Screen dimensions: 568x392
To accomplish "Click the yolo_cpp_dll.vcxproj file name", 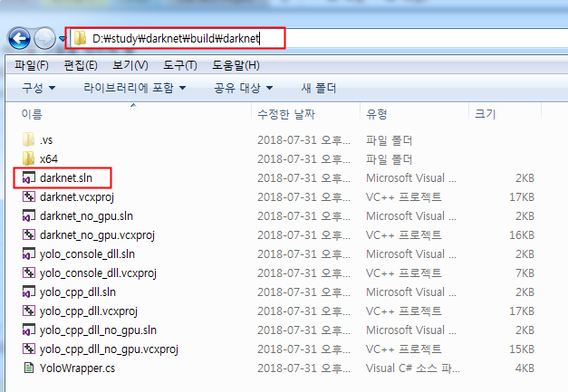I will pos(89,311).
